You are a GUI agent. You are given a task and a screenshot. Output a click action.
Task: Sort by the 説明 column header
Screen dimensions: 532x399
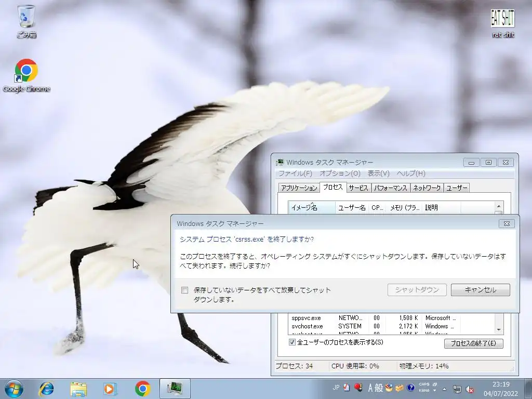pos(442,207)
